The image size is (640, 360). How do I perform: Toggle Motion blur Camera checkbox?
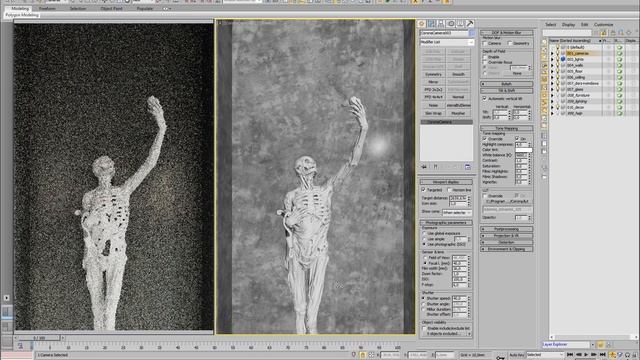(x=485, y=43)
